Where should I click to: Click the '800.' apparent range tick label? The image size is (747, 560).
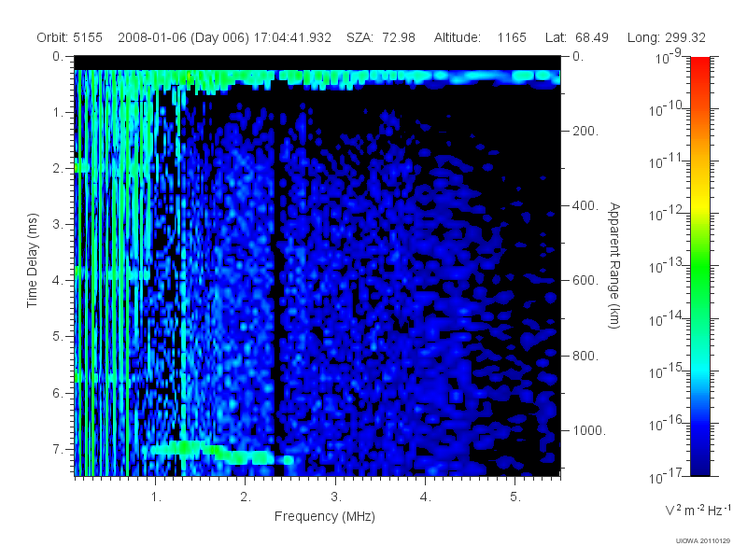click(585, 356)
